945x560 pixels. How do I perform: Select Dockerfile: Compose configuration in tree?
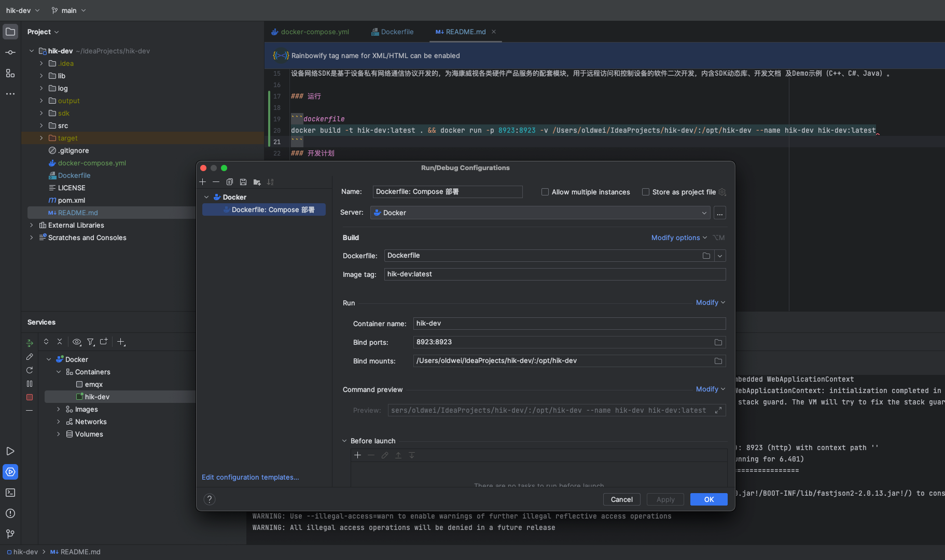(x=264, y=209)
